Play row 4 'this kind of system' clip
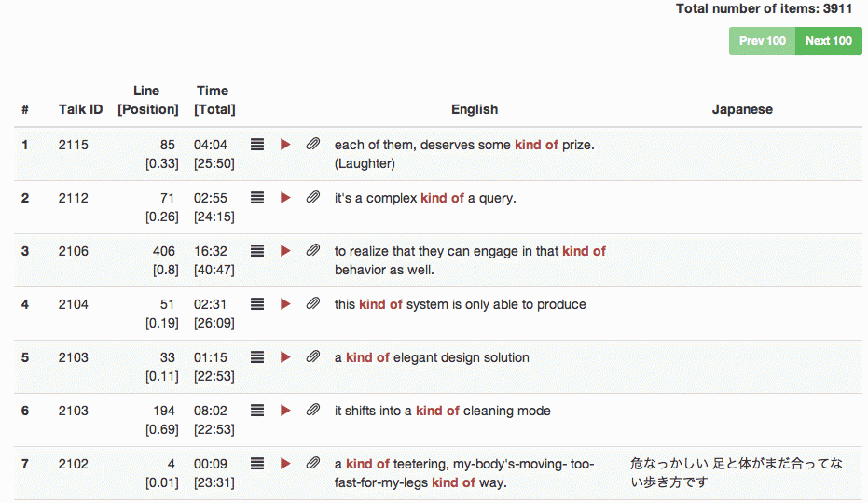 click(x=285, y=304)
